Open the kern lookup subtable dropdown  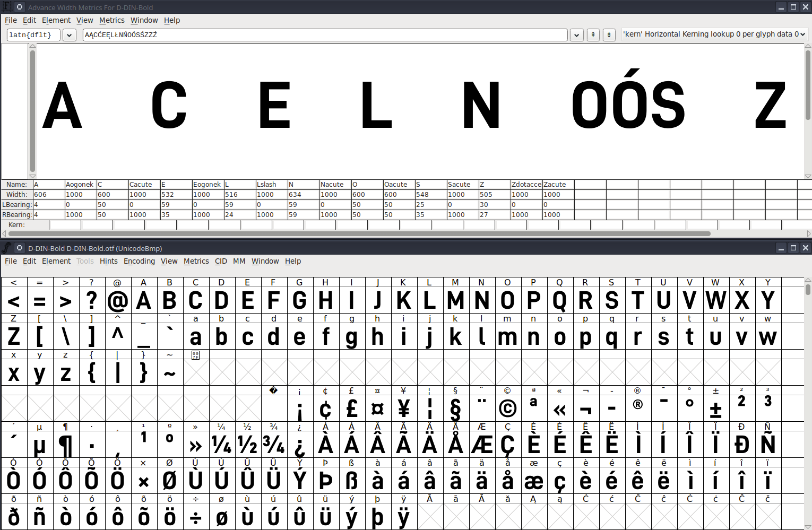(714, 34)
